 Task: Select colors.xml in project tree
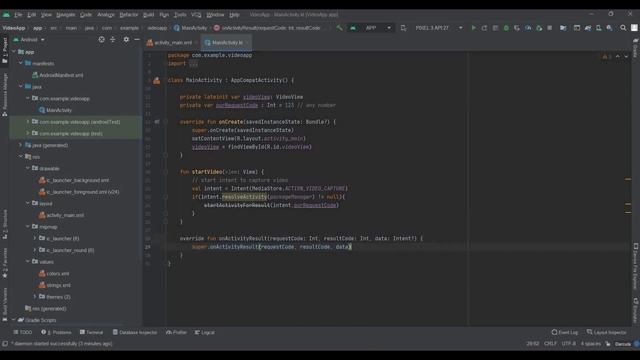pos(54,273)
